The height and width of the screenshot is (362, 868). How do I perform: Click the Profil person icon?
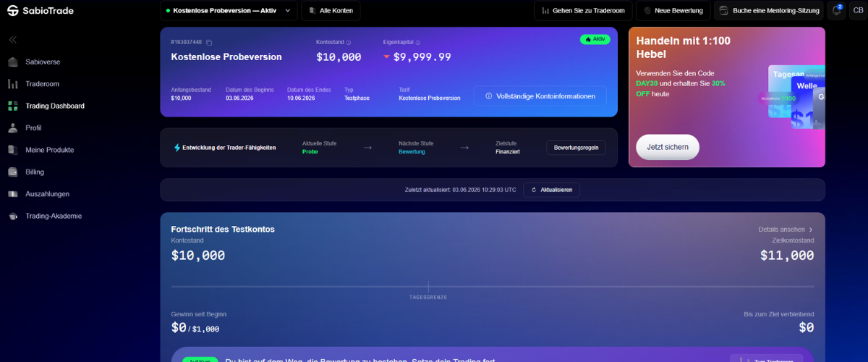pyautogui.click(x=12, y=128)
